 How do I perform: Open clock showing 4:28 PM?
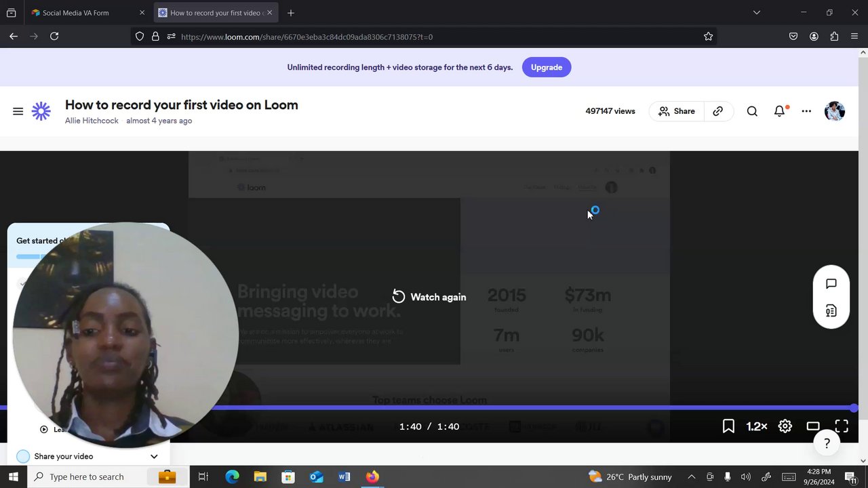click(818, 476)
